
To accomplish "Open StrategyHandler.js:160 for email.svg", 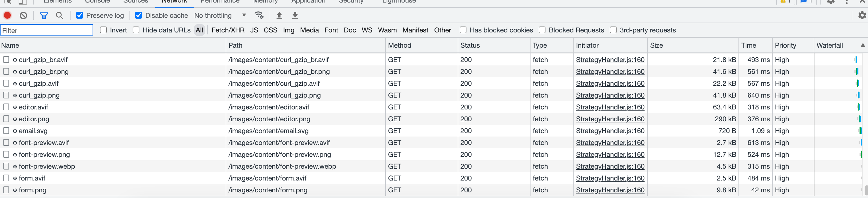I will (x=610, y=131).
